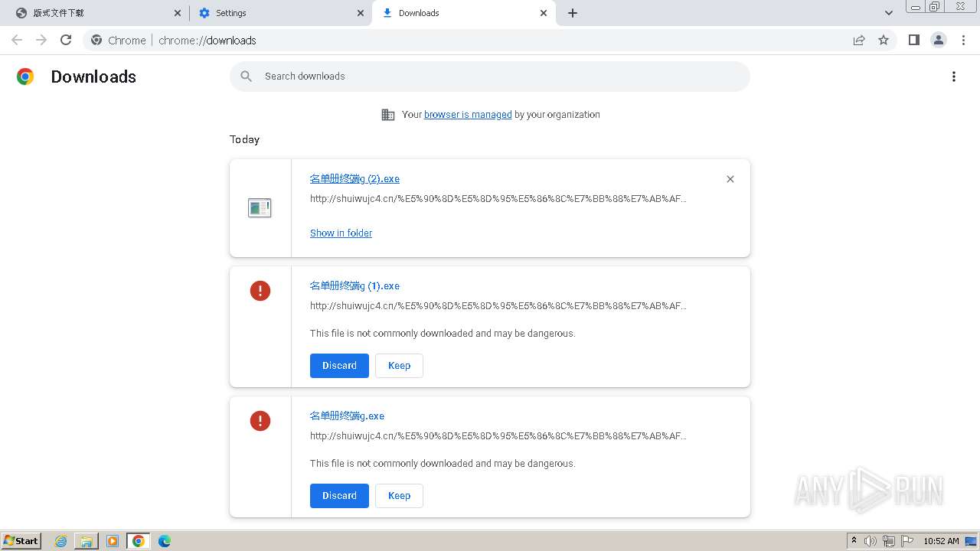Click the source URL of 名单册终端g.exe
This screenshot has width=980, height=551.
498,436
